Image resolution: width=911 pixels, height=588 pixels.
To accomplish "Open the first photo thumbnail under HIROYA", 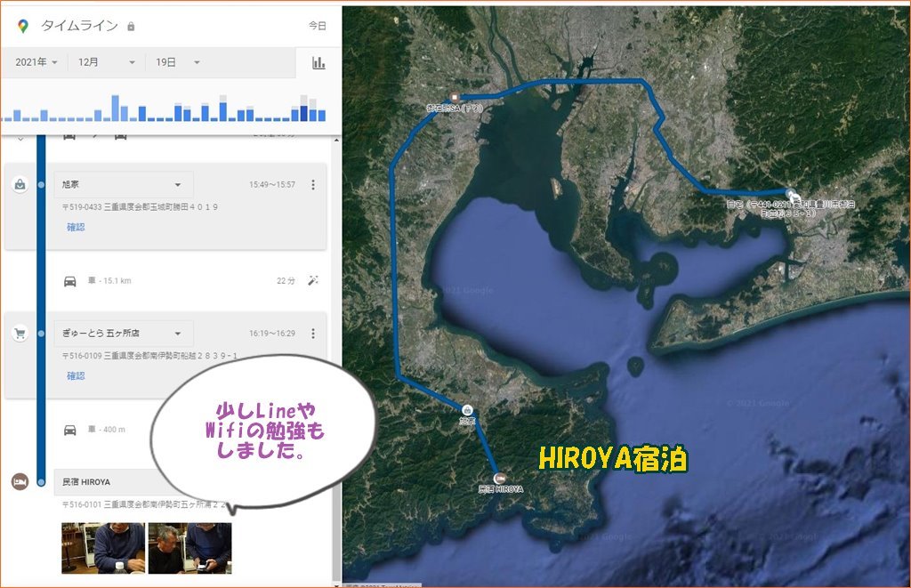I will point(102,547).
